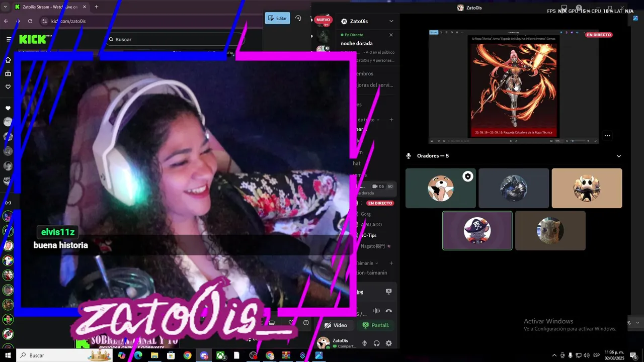The height and width of the screenshot is (362, 644).
Task: Open Discord from the taskbar
Action: pos(204,355)
